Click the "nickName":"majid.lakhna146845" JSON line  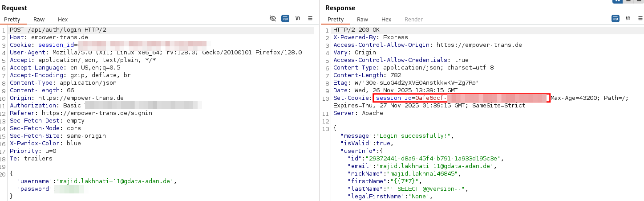pyautogui.click(x=403, y=174)
